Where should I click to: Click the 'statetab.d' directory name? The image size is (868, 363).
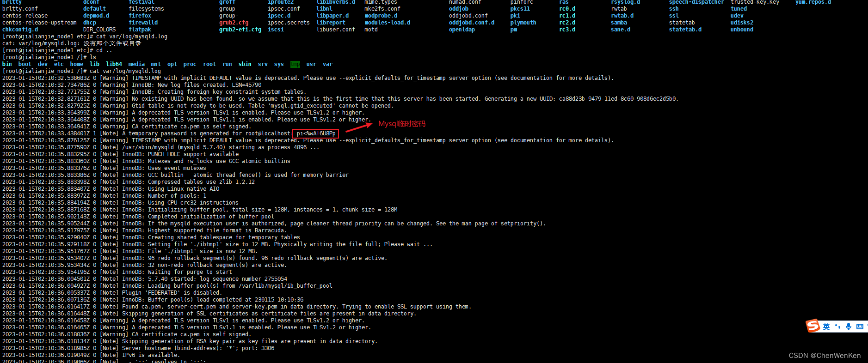(685, 30)
